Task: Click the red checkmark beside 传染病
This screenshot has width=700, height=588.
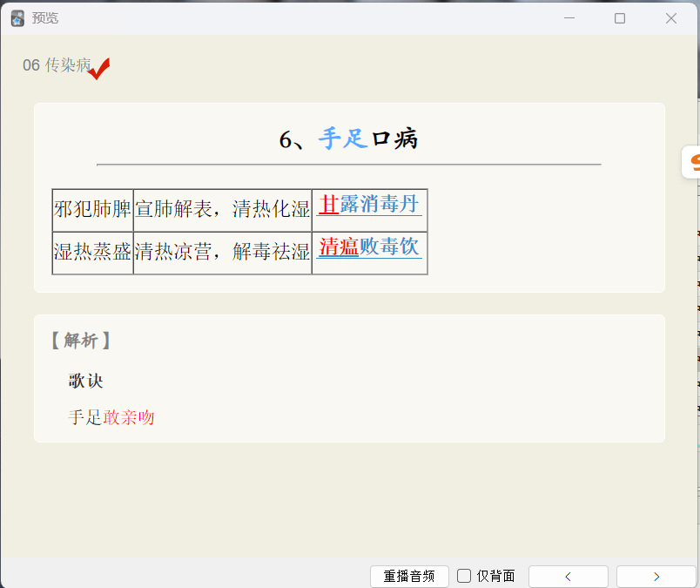Action: tap(99, 69)
